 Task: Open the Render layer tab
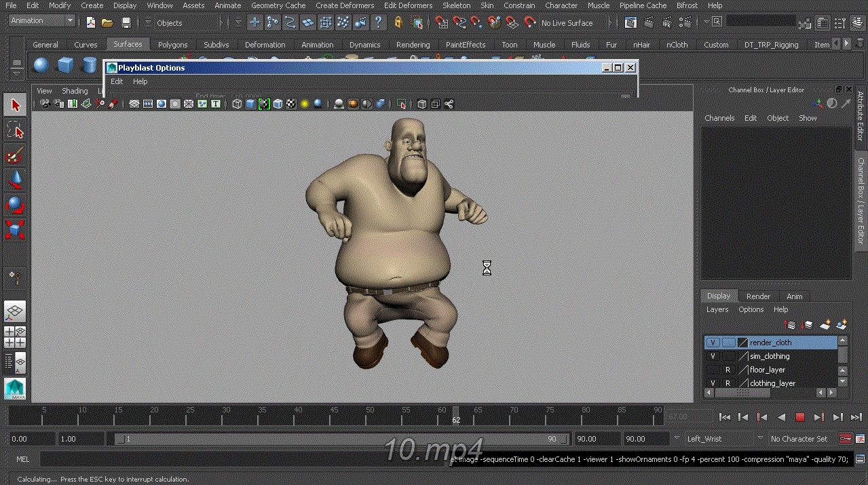pos(758,296)
